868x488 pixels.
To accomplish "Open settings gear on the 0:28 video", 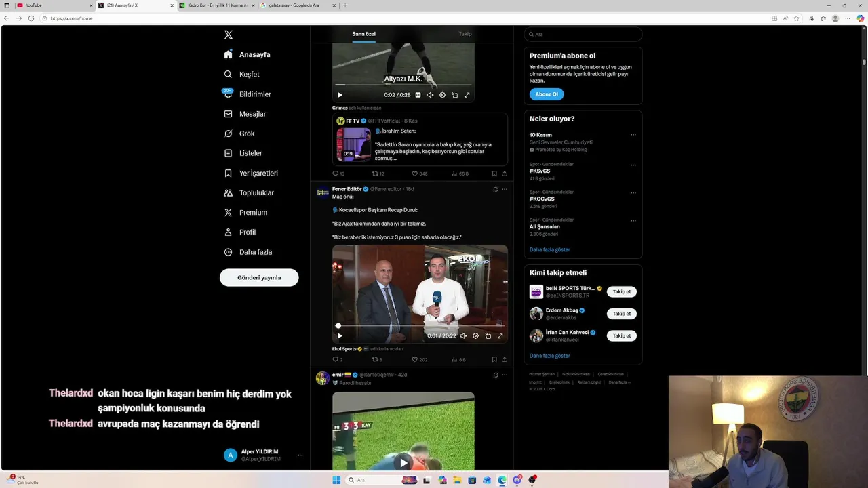I will [442, 95].
